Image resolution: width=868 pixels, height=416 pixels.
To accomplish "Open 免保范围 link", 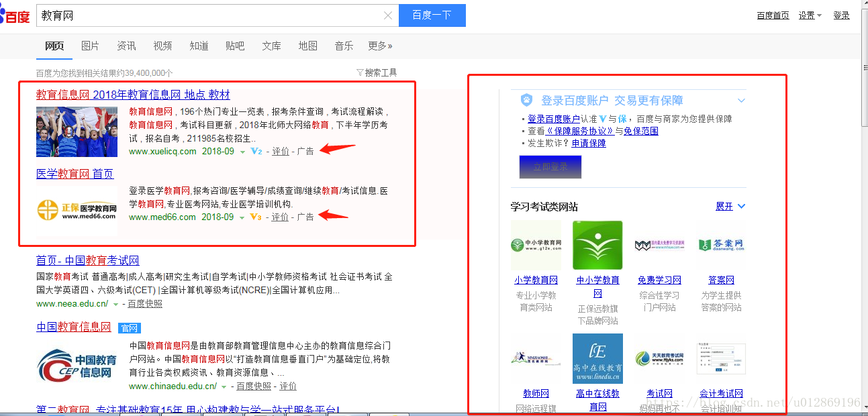I will (x=641, y=131).
